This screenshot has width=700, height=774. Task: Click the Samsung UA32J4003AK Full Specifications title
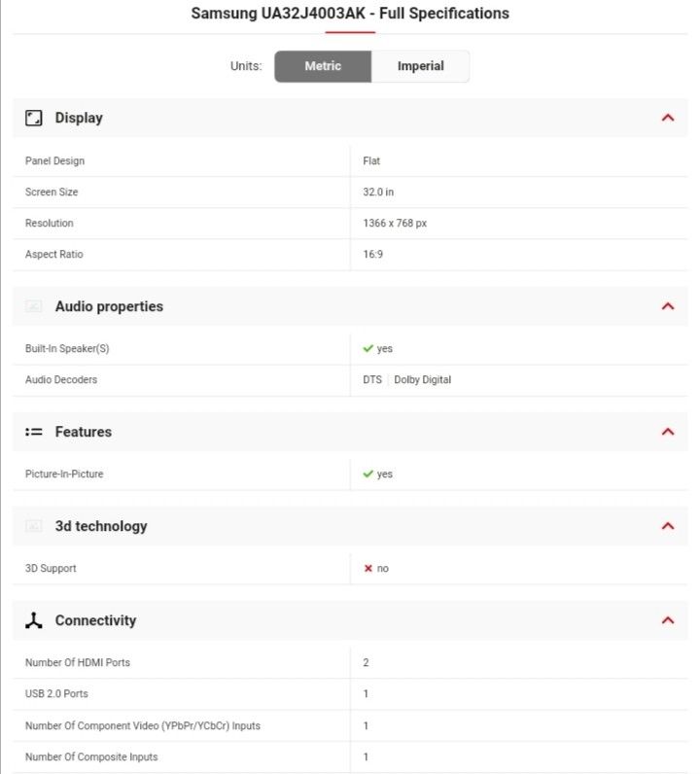click(x=350, y=14)
